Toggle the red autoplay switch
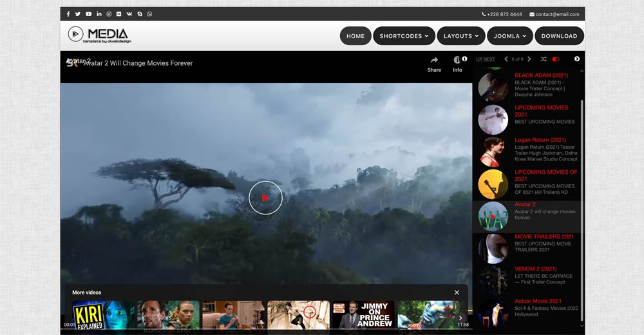Image resolution: width=644 pixels, height=335 pixels. click(x=556, y=59)
